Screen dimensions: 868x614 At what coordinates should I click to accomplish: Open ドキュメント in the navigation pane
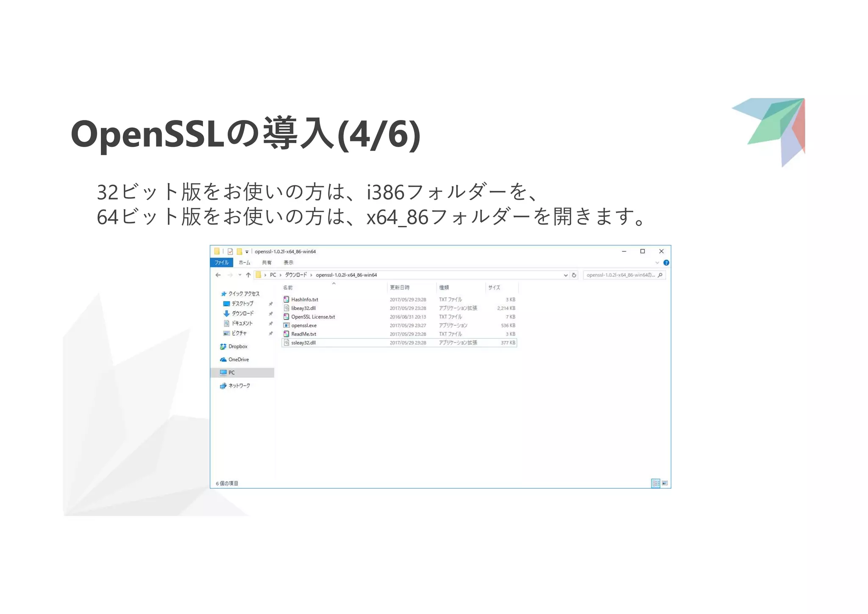click(x=238, y=323)
